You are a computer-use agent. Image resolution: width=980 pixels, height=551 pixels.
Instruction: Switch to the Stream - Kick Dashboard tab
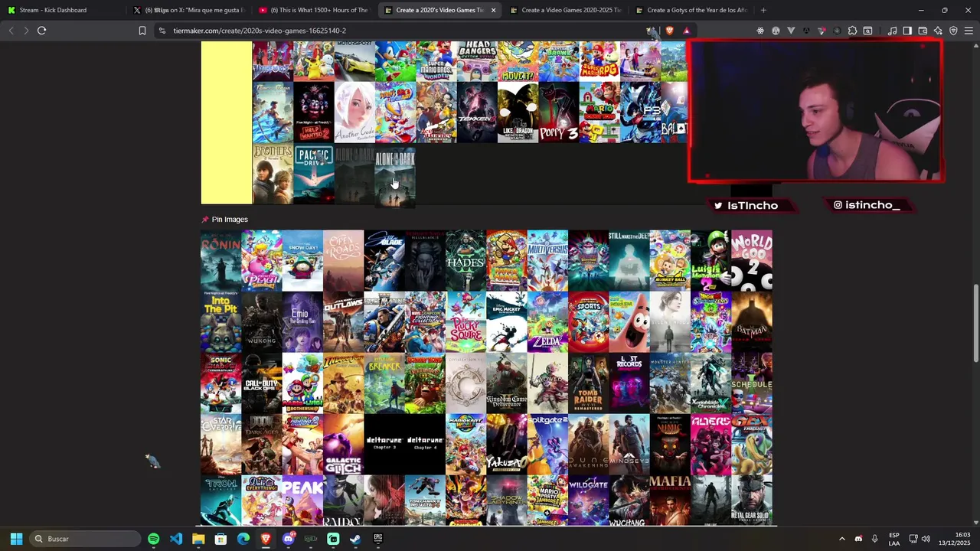[61, 10]
